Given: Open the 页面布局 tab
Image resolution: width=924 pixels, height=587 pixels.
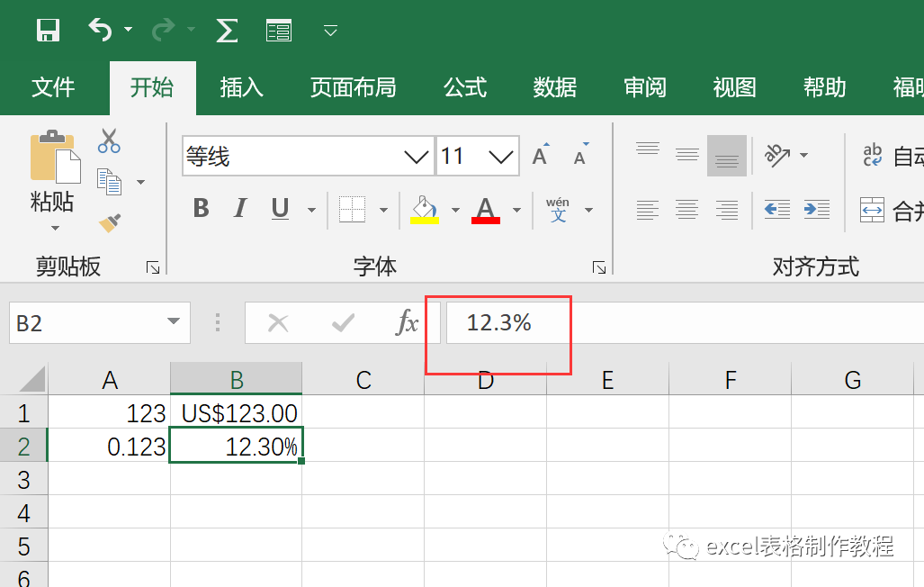Looking at the screenshot, I should tap(353, 87).
